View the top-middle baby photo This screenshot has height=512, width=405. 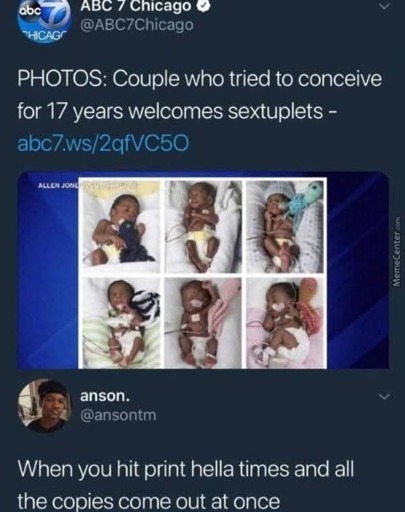coord(203,227)
